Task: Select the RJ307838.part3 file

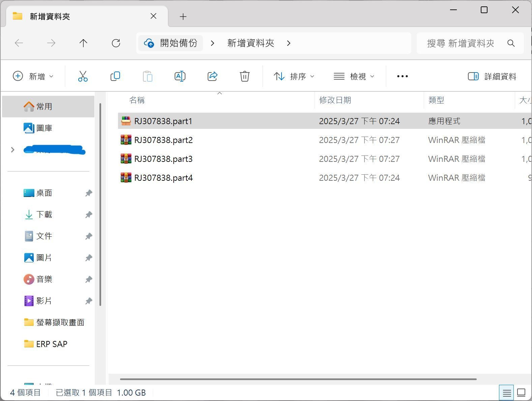Action: point(163,159)
